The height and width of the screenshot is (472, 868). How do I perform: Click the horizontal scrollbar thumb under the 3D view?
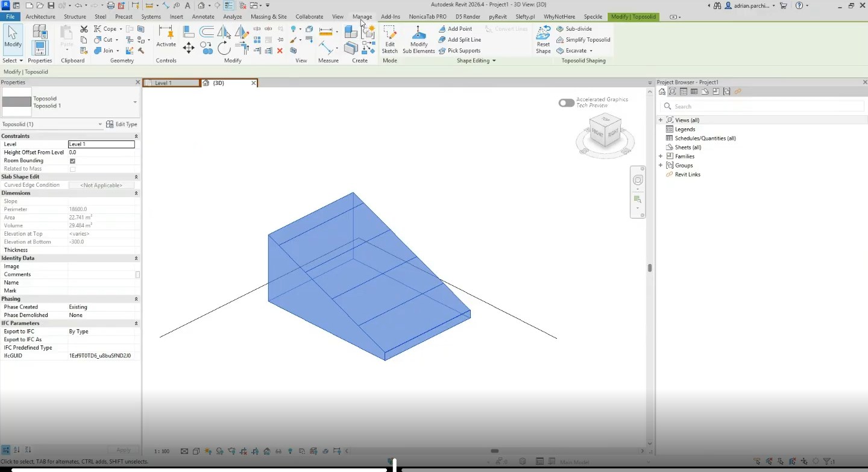494,451
